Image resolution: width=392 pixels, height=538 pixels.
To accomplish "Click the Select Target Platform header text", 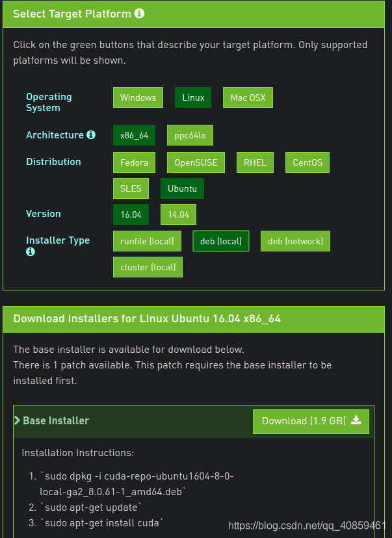I will click(x=72, y=14).
